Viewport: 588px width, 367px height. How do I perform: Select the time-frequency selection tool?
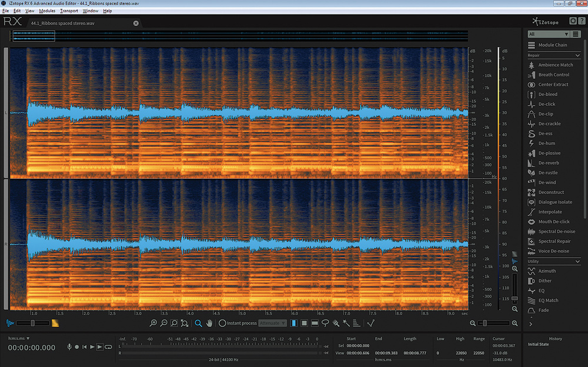click(x=304, y=323)
